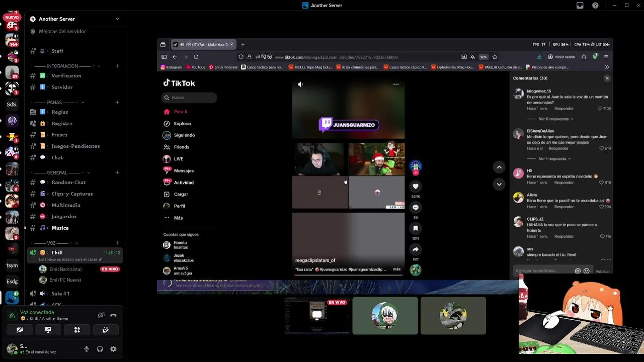The height and width of the screenshot is (362, 644).
Task: Expand replies under lalogomez_15 comment
Action: 556,119
